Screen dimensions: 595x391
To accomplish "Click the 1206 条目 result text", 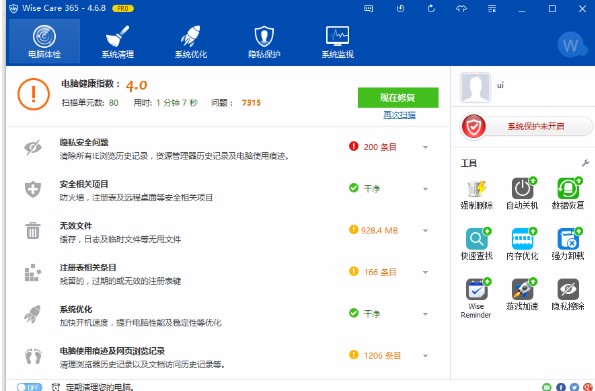I will [382, 356].
